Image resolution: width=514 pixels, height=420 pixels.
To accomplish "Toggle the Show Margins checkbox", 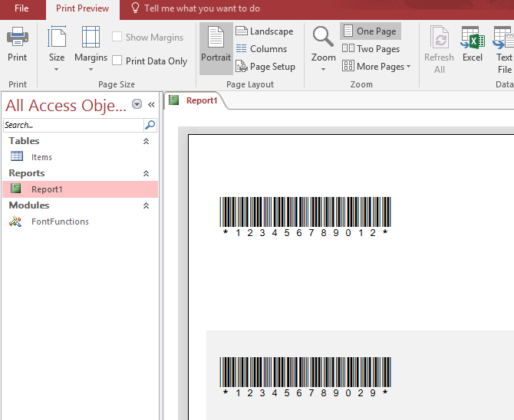I will (x=117, y=37).
